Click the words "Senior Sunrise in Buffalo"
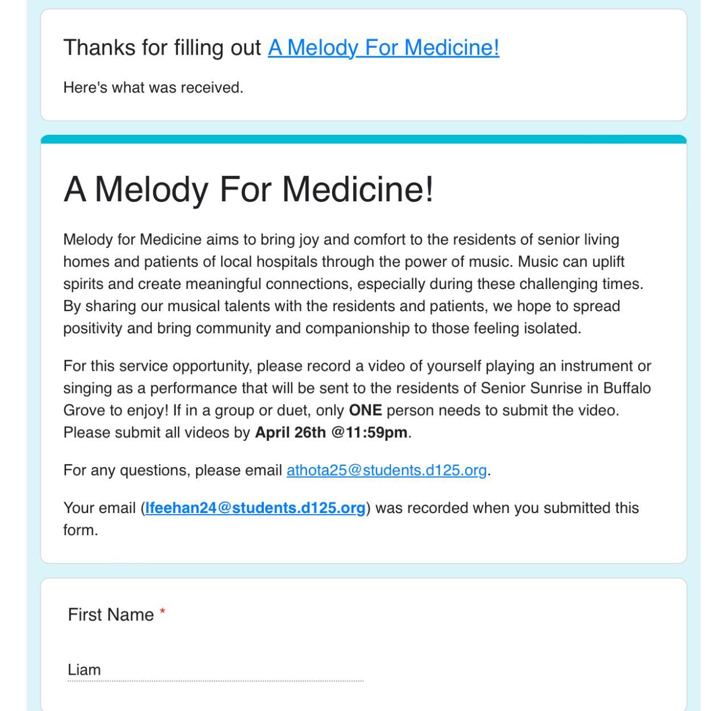The width and height of the screenshot is (728, 711). click(565, 388)
